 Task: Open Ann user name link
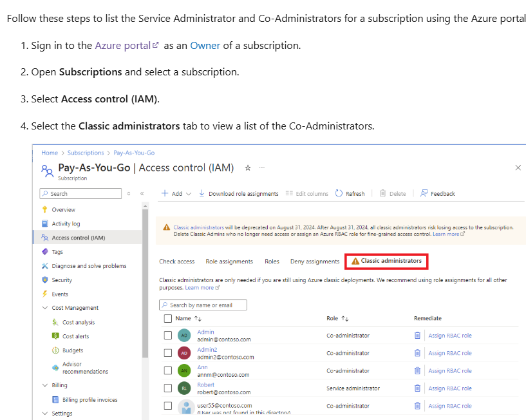point(202,367)
